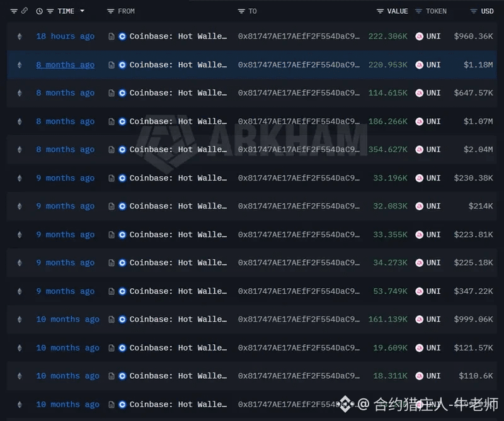Click the clock icon beside TIME header
The image size is (504, 421).
click(x=39, y=11)
